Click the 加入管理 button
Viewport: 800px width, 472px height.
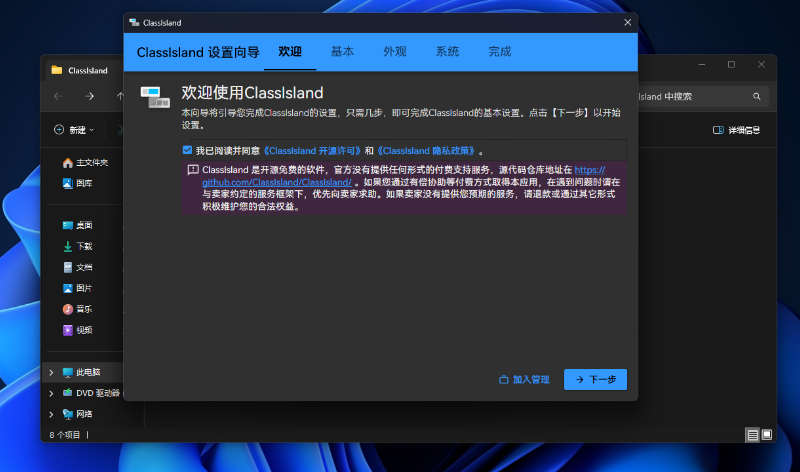tap(524, 379)
